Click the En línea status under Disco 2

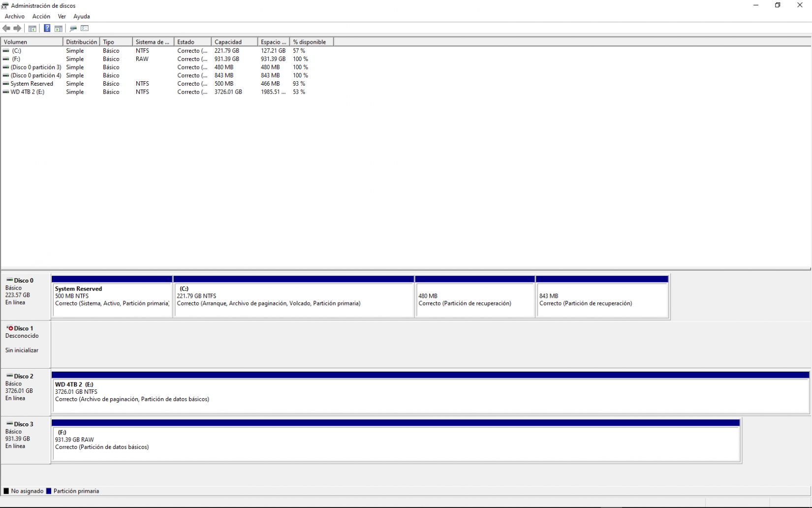point(15,398)
